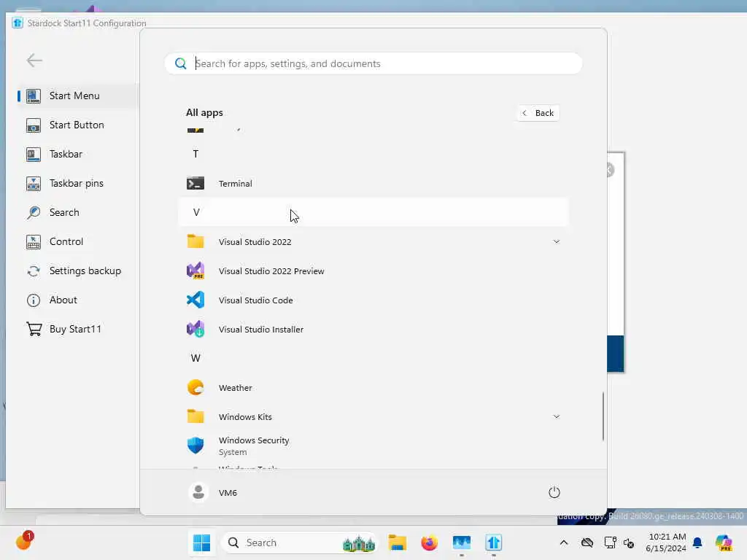Click the VM6 user name
This screenshot has width=747, height=560.
(228, 493)
